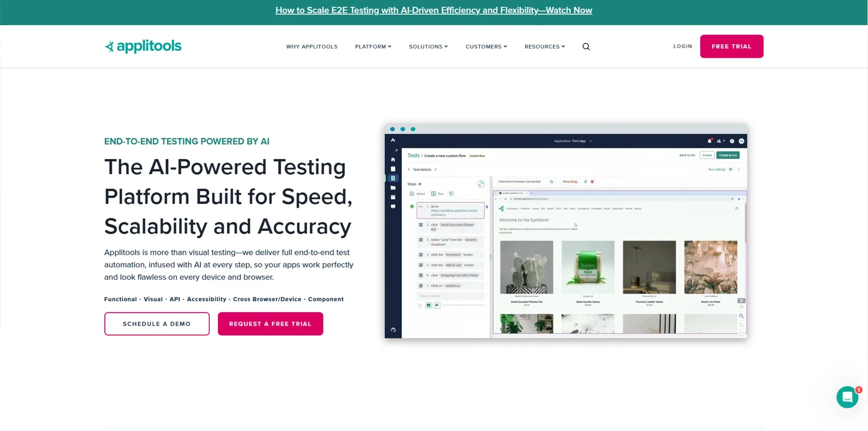
Task: Click the Rustic Iron Plate product image
Action: click(711, 267)
